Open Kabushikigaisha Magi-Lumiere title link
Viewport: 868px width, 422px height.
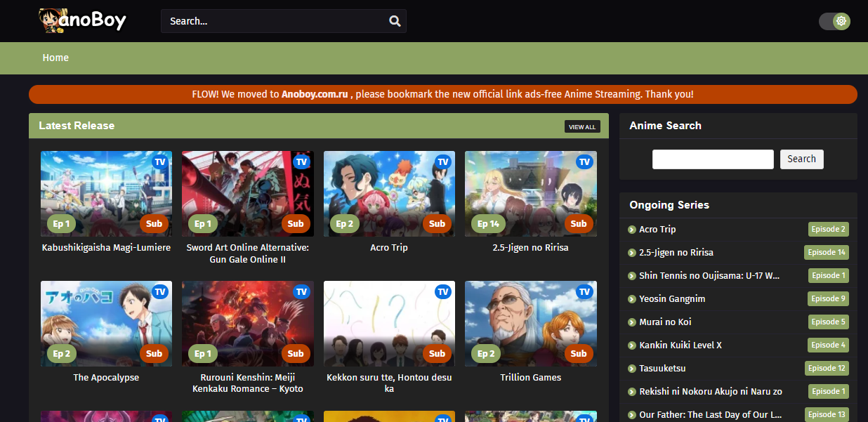pyautogui.click(x=106, y=248)
